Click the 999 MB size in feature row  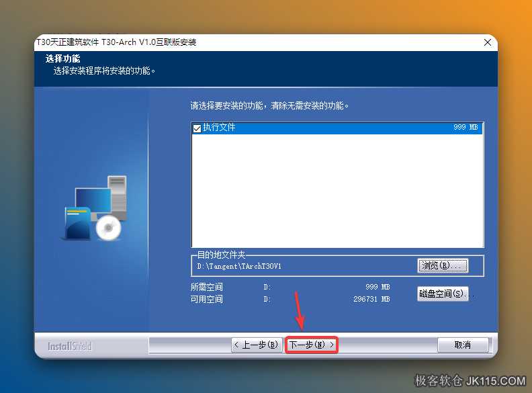click(x=465, y=127)
